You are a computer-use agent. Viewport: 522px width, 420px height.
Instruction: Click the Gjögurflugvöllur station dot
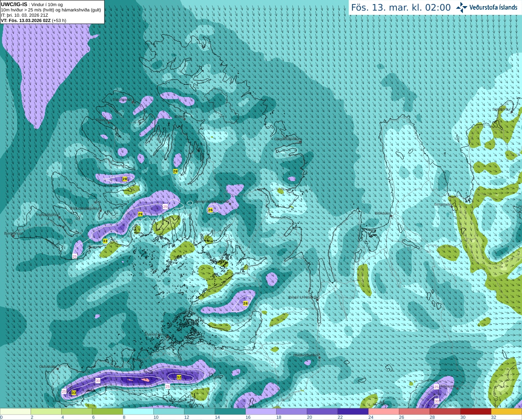pos(300,142)
